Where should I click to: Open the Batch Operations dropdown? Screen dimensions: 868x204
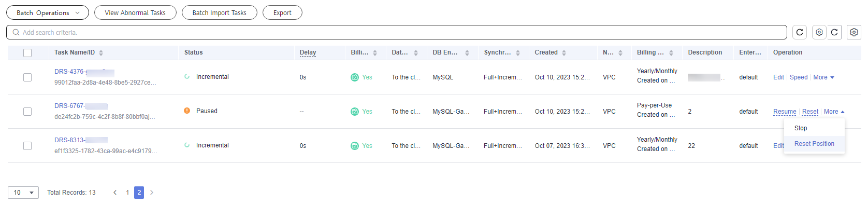click(48, 12)
